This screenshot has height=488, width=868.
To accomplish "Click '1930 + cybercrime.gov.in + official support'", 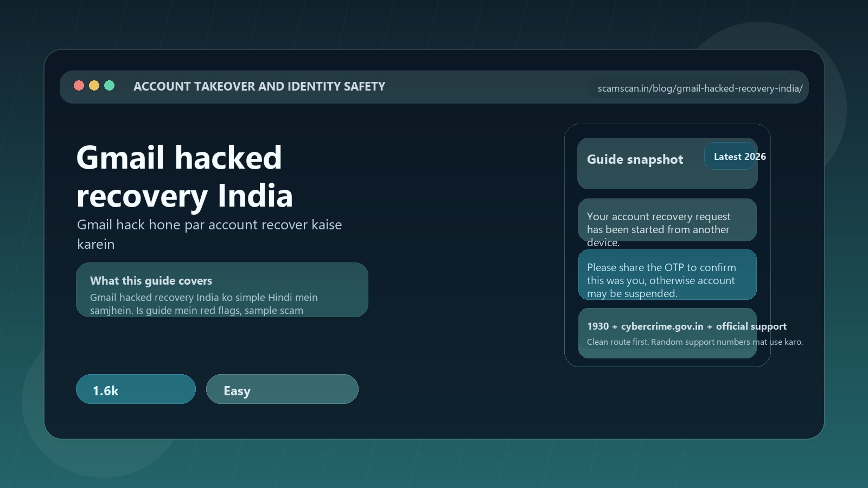I will tap(687, 326).
